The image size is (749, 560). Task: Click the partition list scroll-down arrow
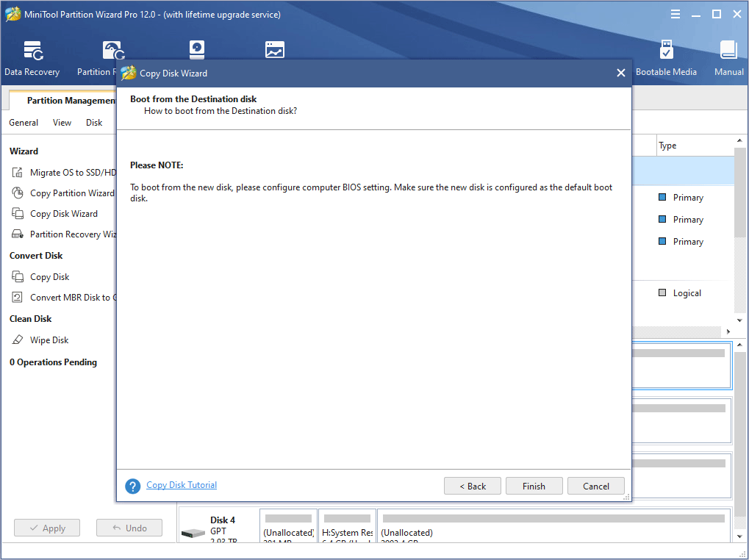[739, 320]
